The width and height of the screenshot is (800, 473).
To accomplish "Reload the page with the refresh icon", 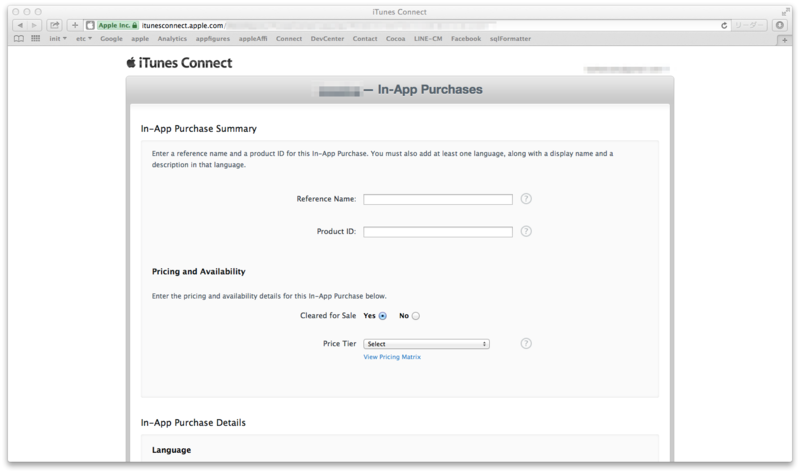I will point(723,26).
